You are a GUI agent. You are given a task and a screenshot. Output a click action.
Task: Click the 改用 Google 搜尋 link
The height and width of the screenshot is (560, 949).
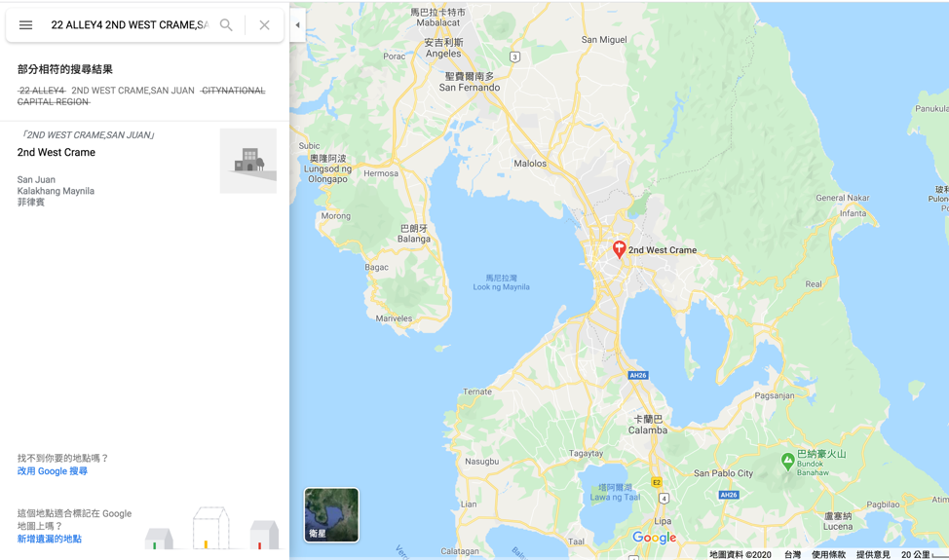coord(52,471)
